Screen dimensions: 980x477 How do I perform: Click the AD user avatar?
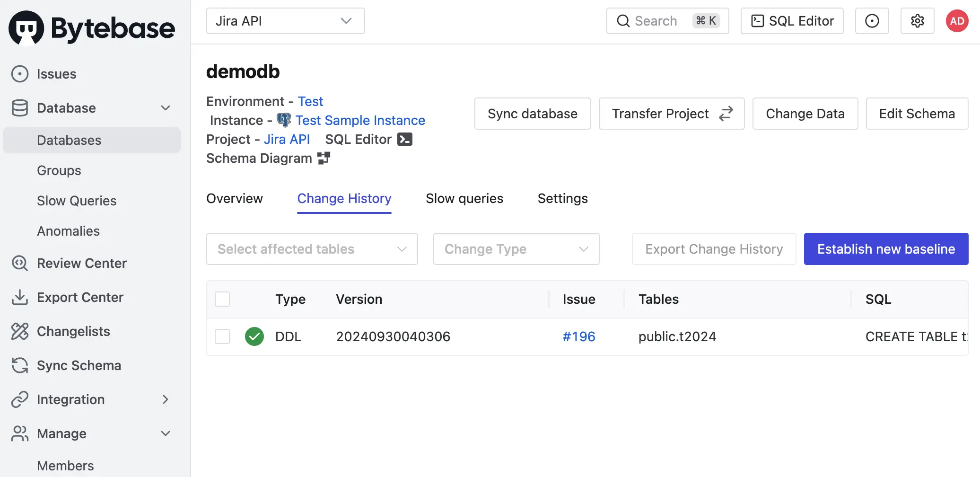coord(957,21)
